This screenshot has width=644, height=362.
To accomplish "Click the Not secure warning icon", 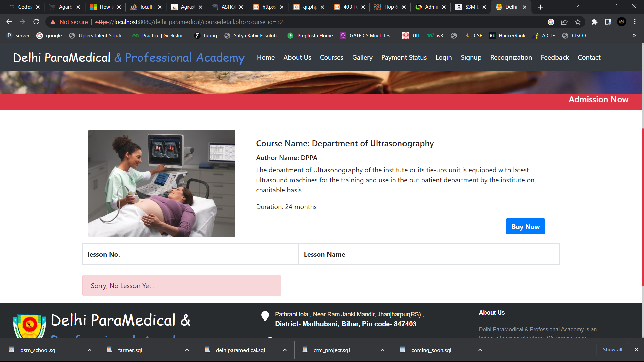I will pyautogui.click(x=53, y=22).
